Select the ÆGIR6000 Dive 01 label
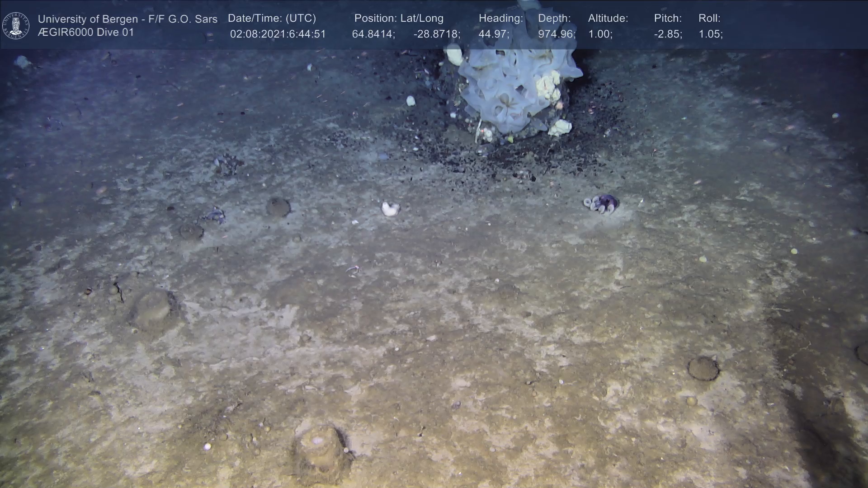This screenshot has width=868, height=488. (86, 33)
